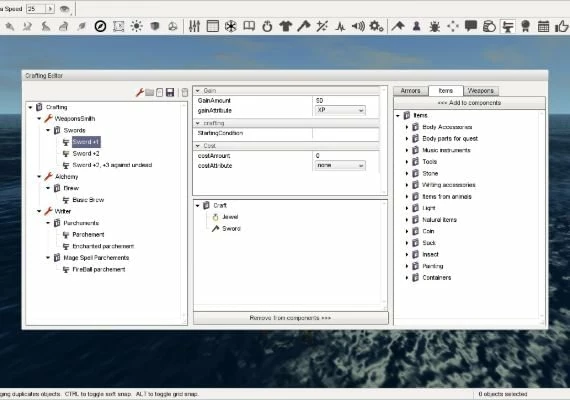Collapse the Craft components node

(x=198, y=205)
